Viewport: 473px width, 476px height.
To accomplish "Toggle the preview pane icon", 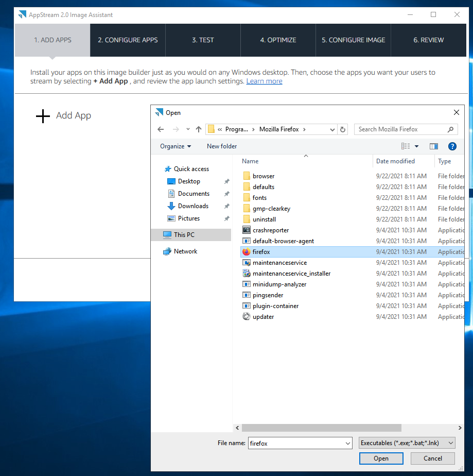I will click(x=433, y=146).
